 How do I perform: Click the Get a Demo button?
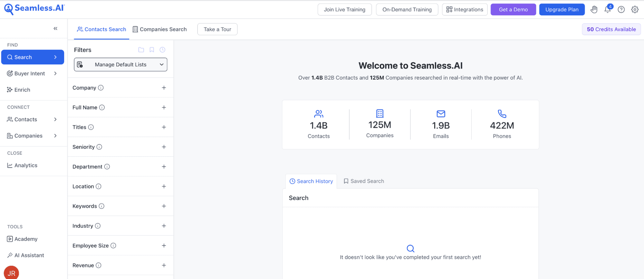(513, 10)
